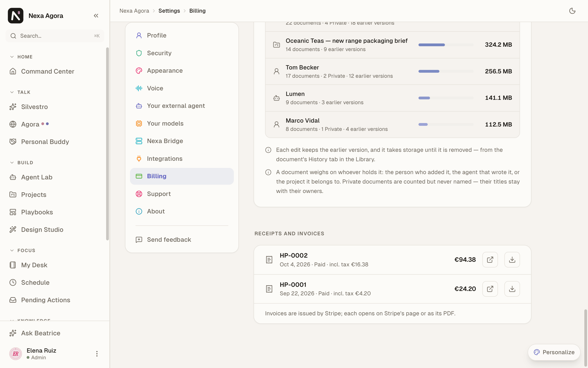Switch to Voice settings

tap(182, 88)
